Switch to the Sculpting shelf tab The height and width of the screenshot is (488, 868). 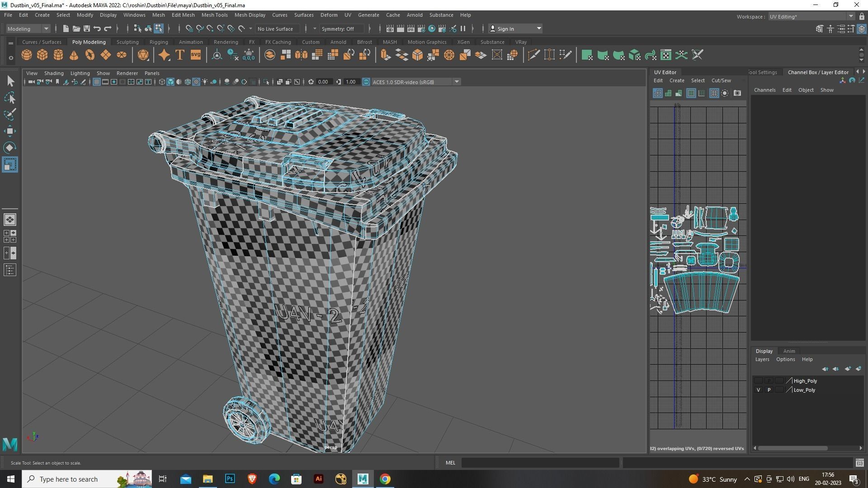[x=127, y=42]
